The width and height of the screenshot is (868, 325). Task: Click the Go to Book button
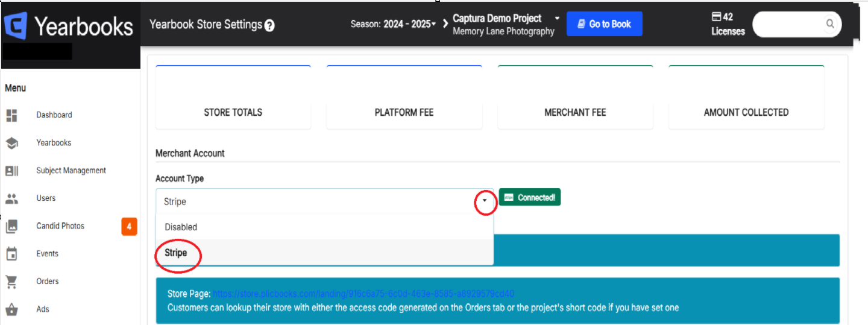(604, 24)
